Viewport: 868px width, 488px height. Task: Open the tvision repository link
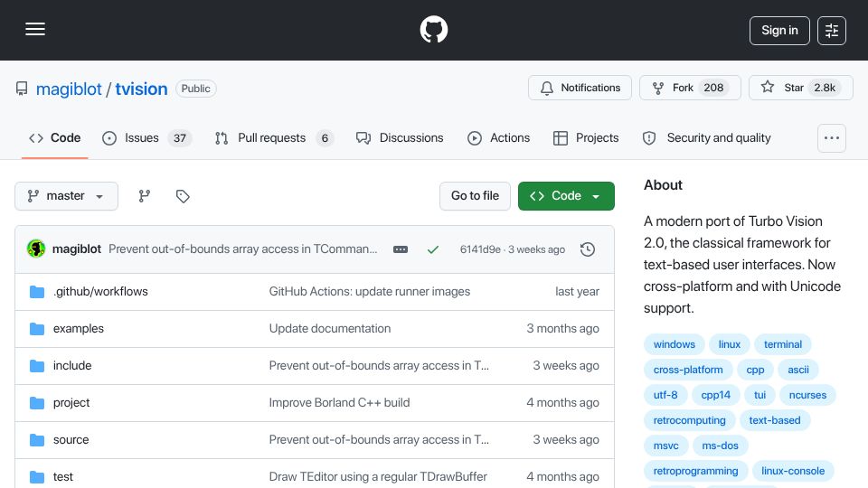pyautogui.click(x=141, y=89)
